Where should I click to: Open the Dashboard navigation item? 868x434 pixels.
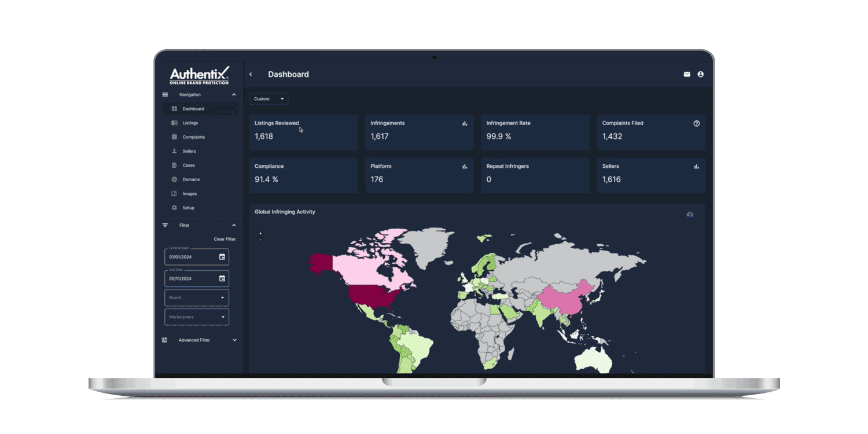pos(200,109)
